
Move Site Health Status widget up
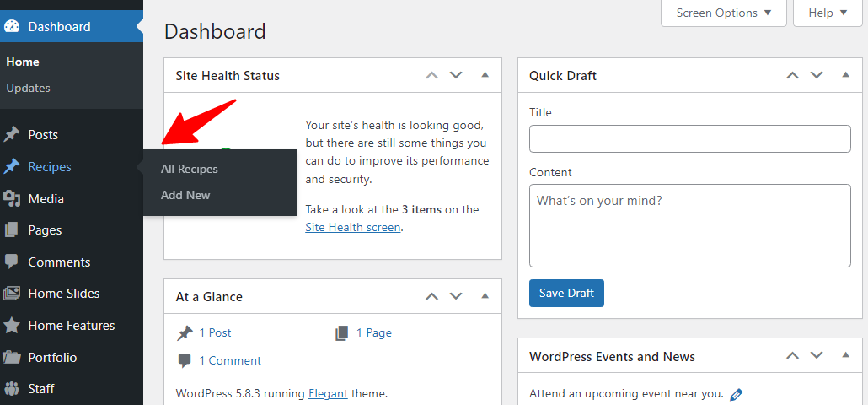point(431,75)
